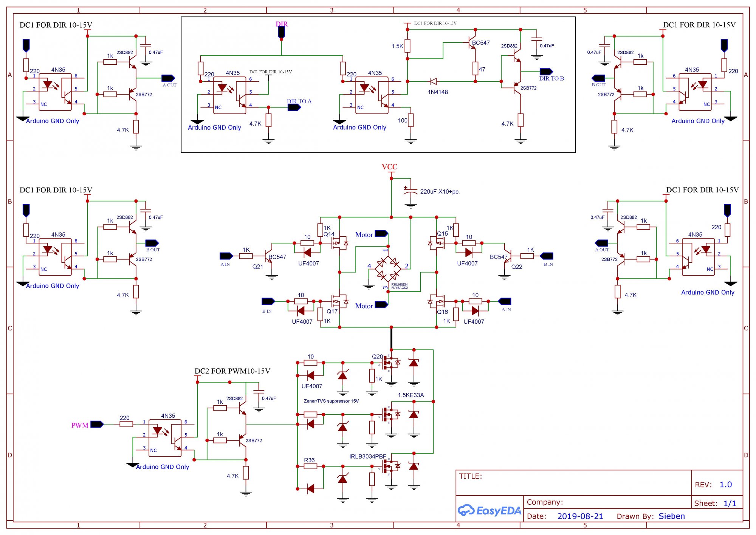This screenshot has width=756, height=535.
Task: Click the R36 resistor label
Action: [x=309, y=460]
